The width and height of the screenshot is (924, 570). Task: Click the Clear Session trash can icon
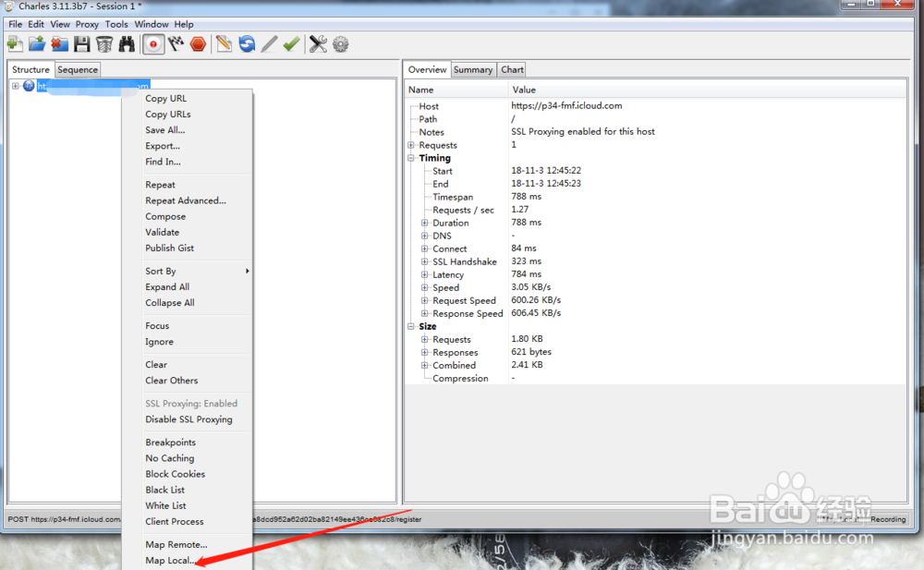pyautogui.click(x=104, y=44)
